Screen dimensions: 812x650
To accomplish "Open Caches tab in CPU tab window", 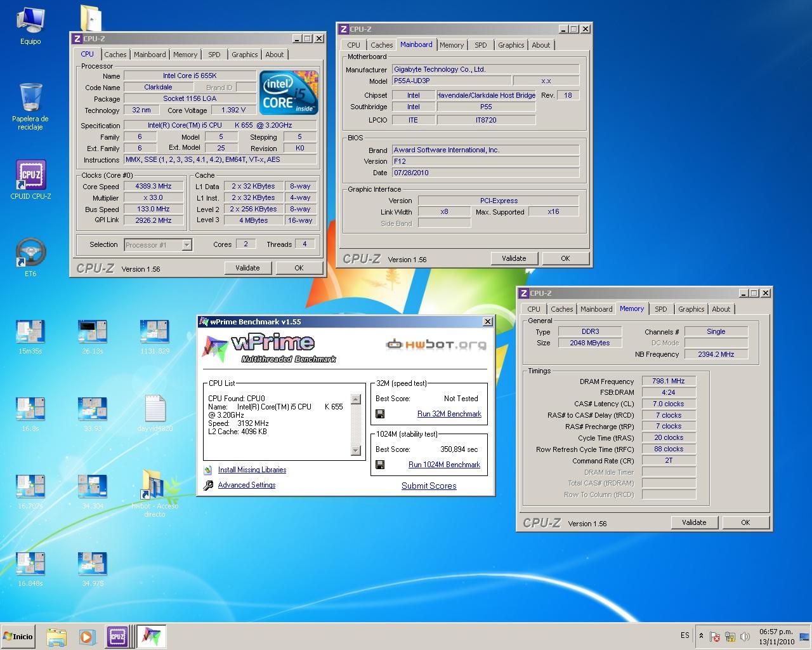I will tap(115, 55).
